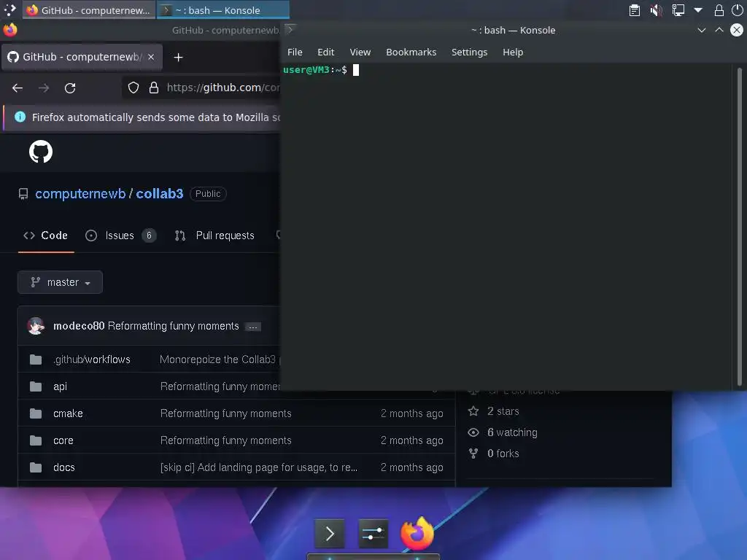
Task: Open the KDE application launcher icon
Action: (x=9, y=9)
